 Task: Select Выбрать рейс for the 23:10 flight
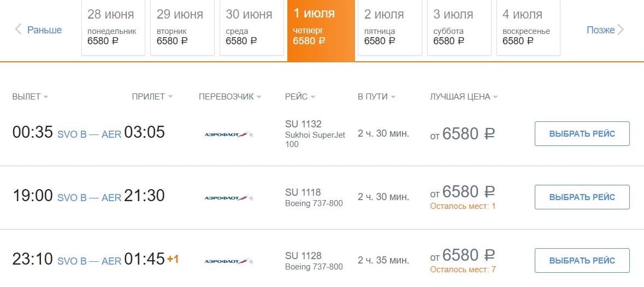[582, 261]
